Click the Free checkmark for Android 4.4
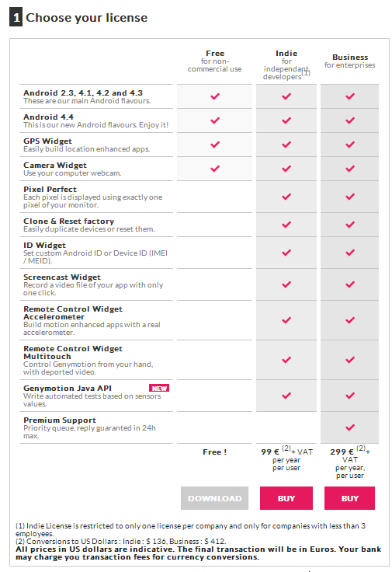 (x=215, y=120)
